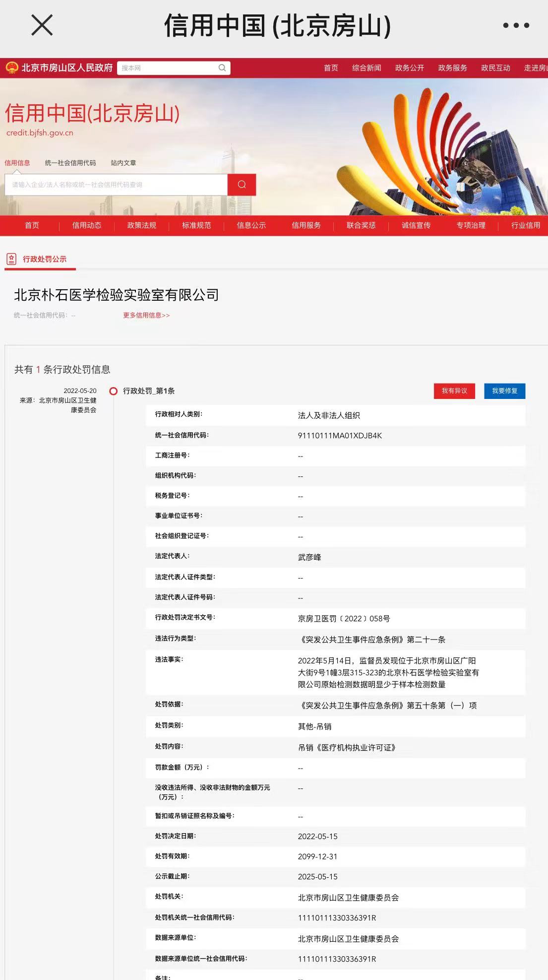Close the webview with the X icon
The width and height of the screenshot is (548, 980).
[42, 25]
